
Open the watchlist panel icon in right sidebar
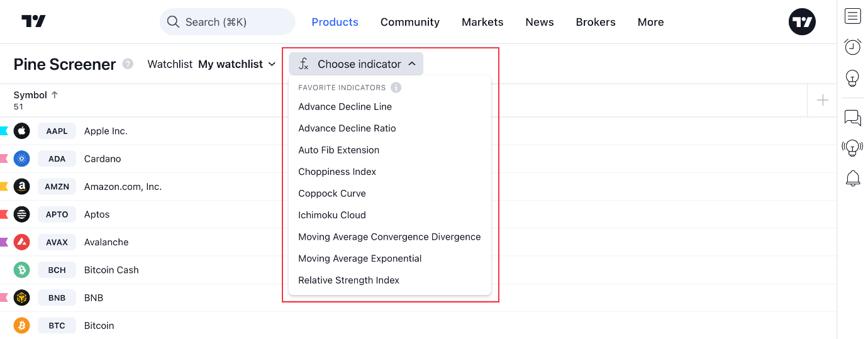pyautogui.click(x=852, y=16)
